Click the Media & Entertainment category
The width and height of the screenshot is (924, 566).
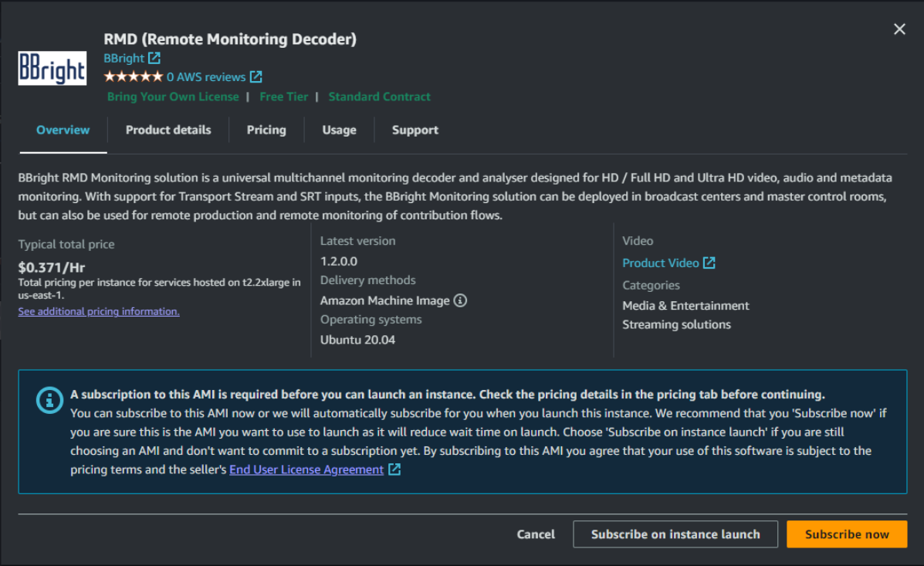(x=686, y=306)
